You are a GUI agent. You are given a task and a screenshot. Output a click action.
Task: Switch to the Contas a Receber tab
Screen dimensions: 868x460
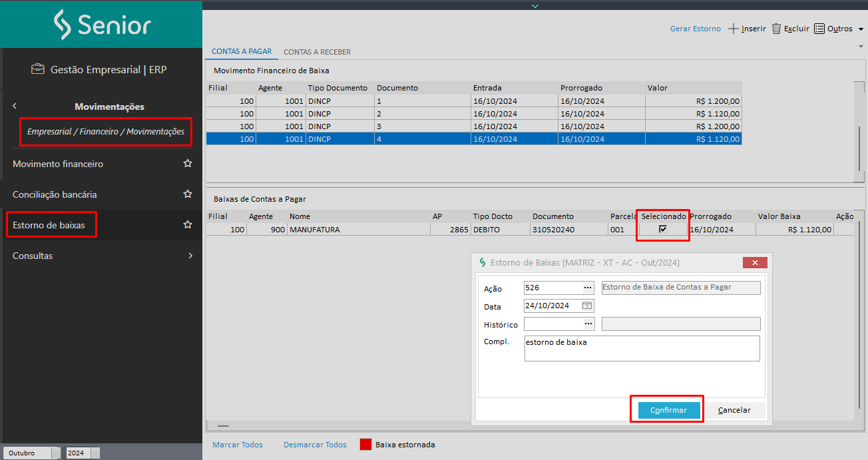pos(317,52)
